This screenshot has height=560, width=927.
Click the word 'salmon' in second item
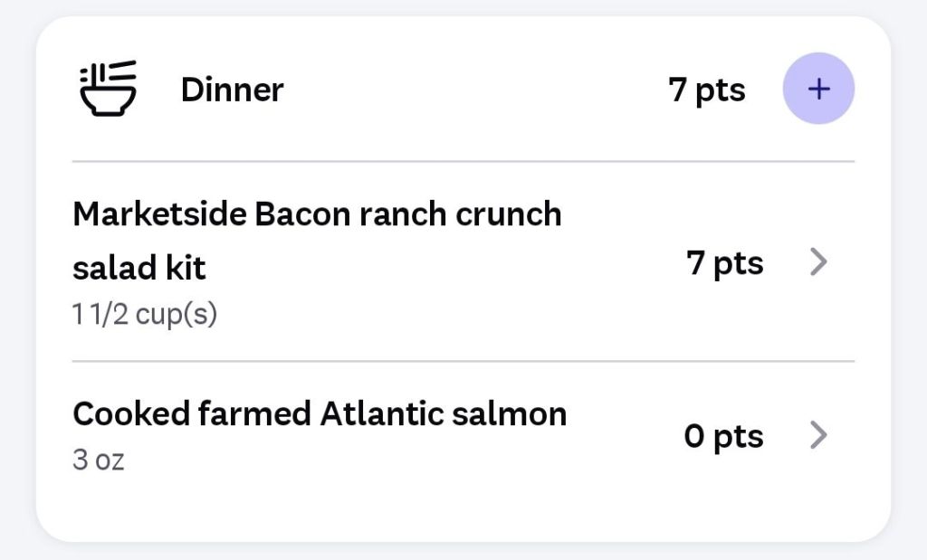tap(512, 414)
